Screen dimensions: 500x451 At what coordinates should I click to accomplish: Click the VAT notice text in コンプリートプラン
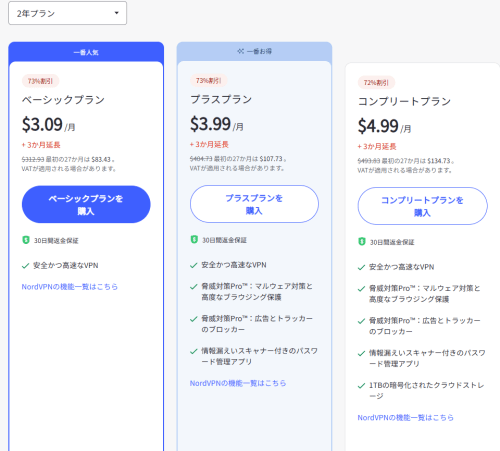point(405,170)
